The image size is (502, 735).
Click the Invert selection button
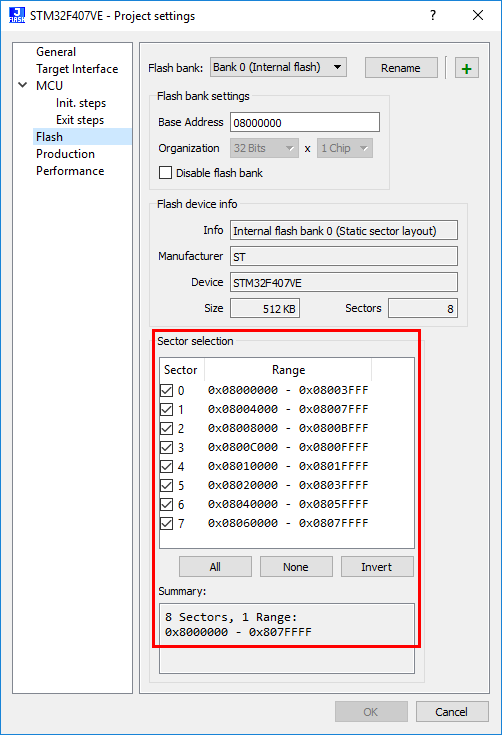click(x=377, y=567)
